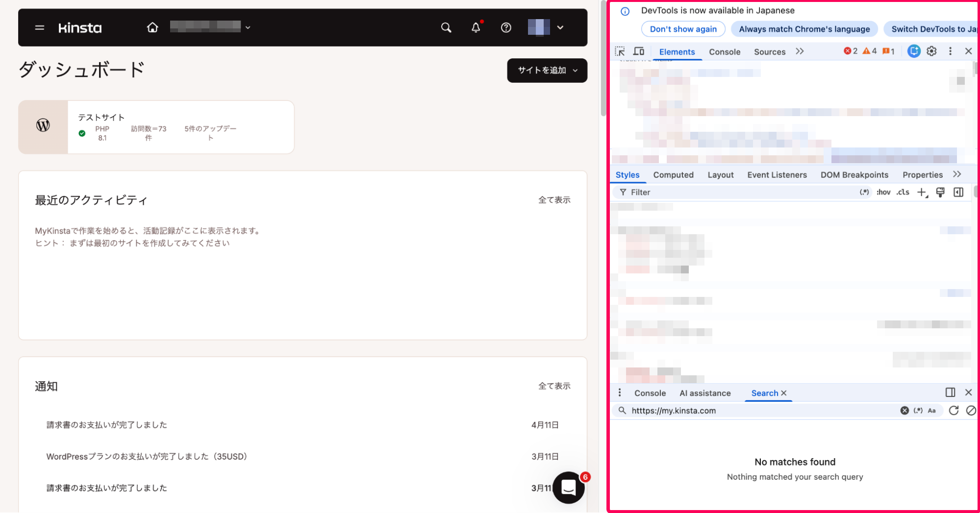This screenshot has height=513, width=980.
Task: Select the DOM Breakpoints tab
Action: point(854,175)
